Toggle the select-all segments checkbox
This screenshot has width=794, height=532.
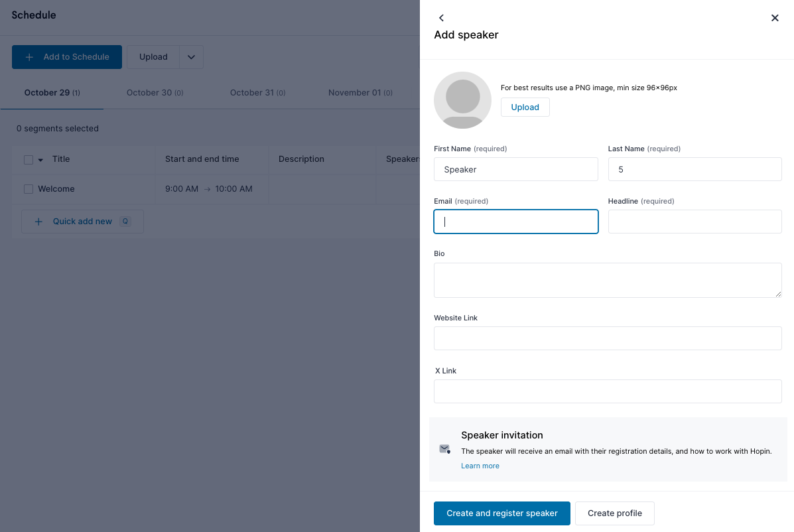[x=29, y=159]
